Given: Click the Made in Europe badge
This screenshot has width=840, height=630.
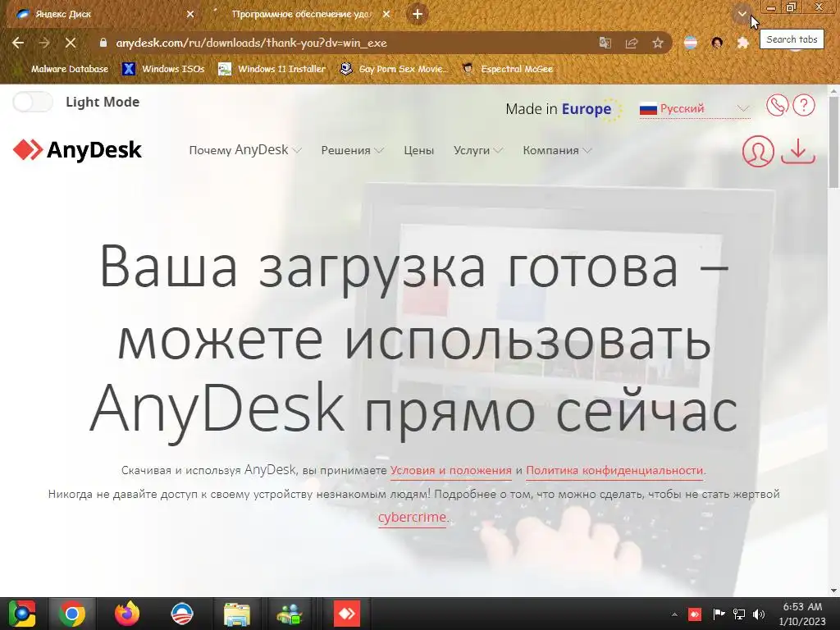Looking at the screenshot, I should click(564, 109).
